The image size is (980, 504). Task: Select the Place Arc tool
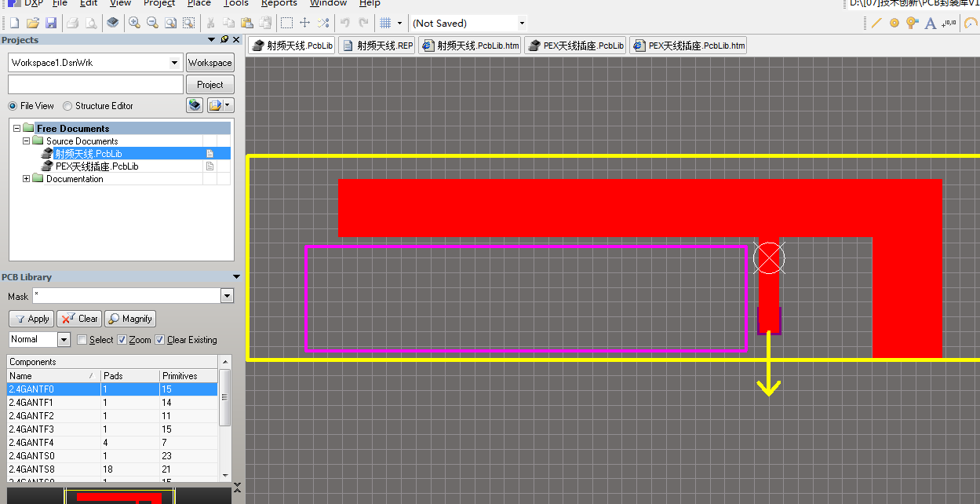[x=971, y=23]
